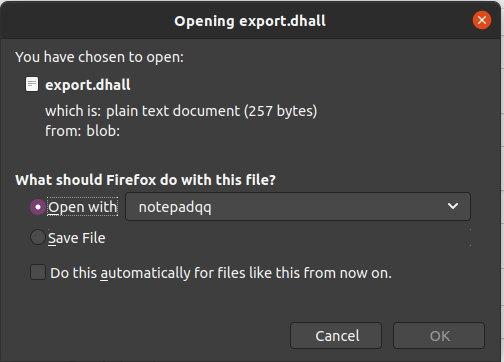Click the Save File label text
The width and height of the screenshot is (504, 362).
[77, 238]
